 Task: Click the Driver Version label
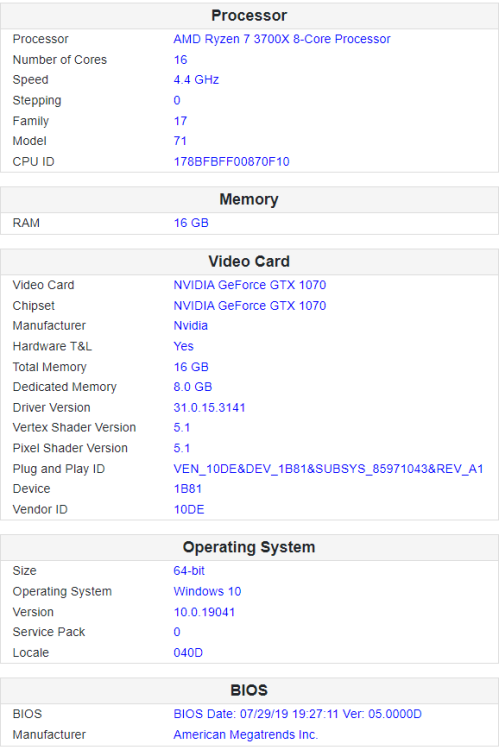52,408
